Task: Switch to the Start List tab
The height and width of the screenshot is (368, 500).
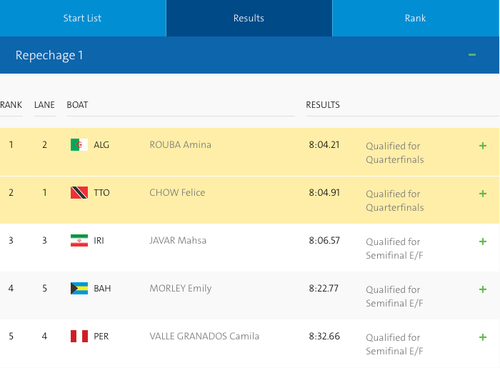Action: click(83, 18)
